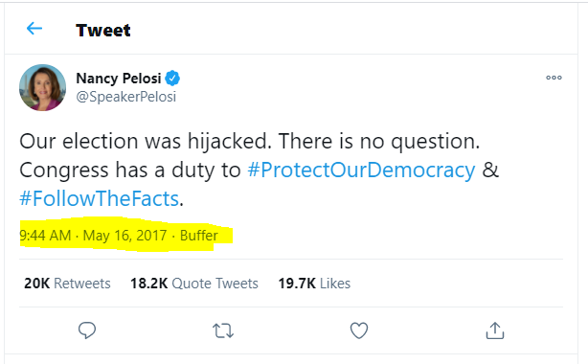Open the #ProtectOurDemocracy hashtag
Image resolution: width=588 pixels, height=364 pixels.
point(361,170)
